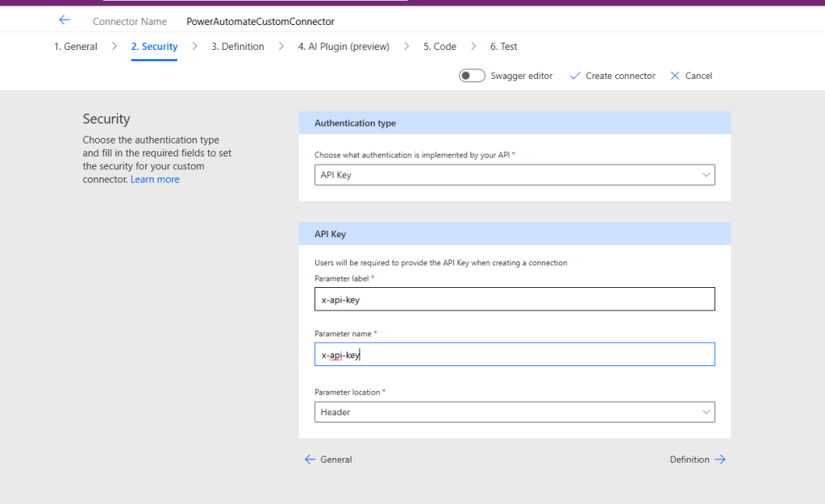The width and height of the screenshot is (825, 504).
Task: Click the Security heading text
Action: tap(106, 119)
